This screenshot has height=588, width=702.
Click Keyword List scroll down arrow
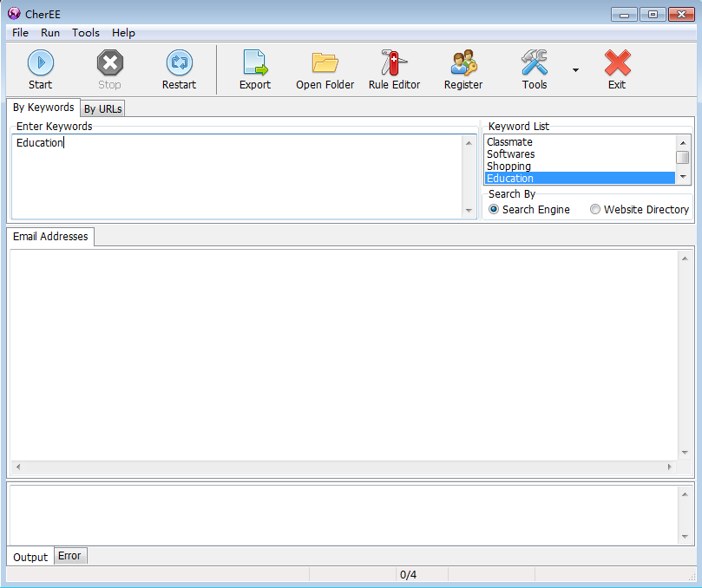pos(683,177)
